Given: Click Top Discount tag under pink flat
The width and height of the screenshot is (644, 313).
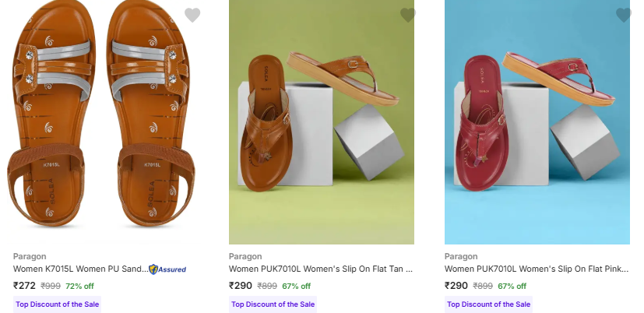Looking at the screenshot, I should (488, 304).
